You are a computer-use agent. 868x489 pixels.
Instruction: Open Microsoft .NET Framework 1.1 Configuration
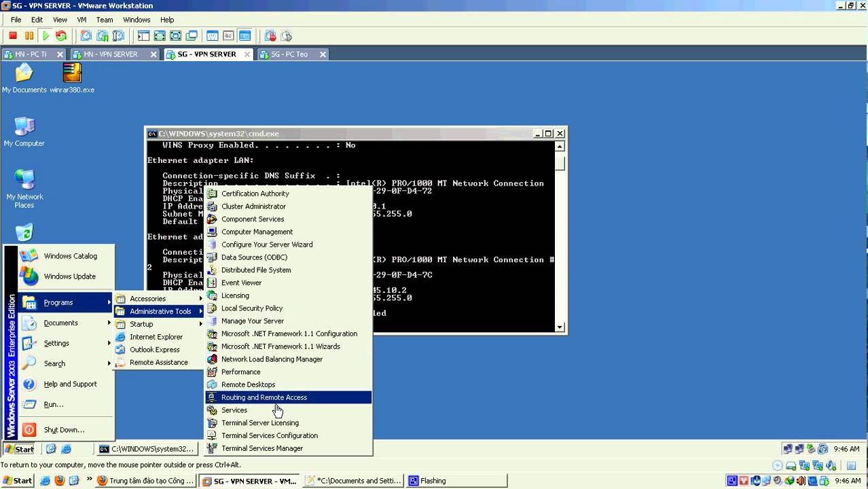pyautogui.click(x=289, y=333)
